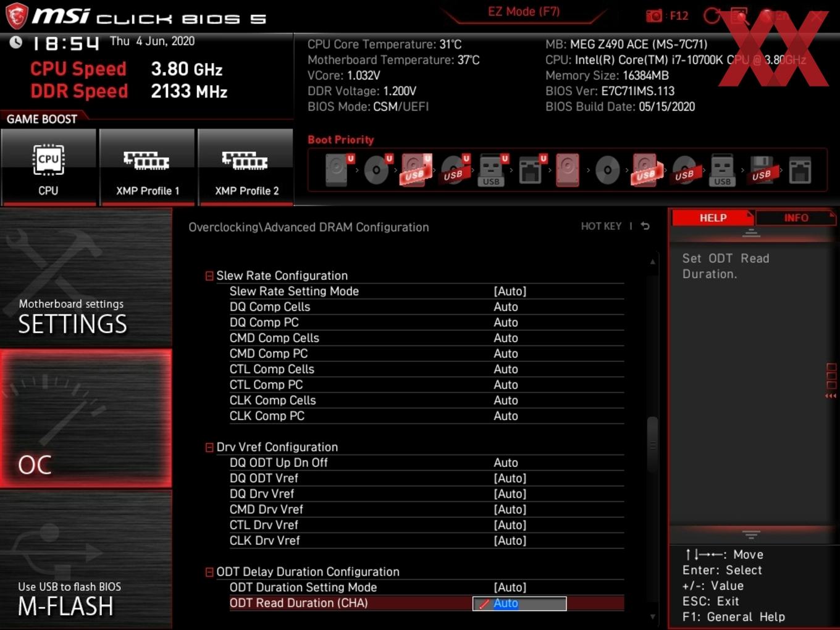Image resolution: width=840 pixels, height=630 pixels.
Task: Click the Boot Priority heading
Action: point(341,140)
